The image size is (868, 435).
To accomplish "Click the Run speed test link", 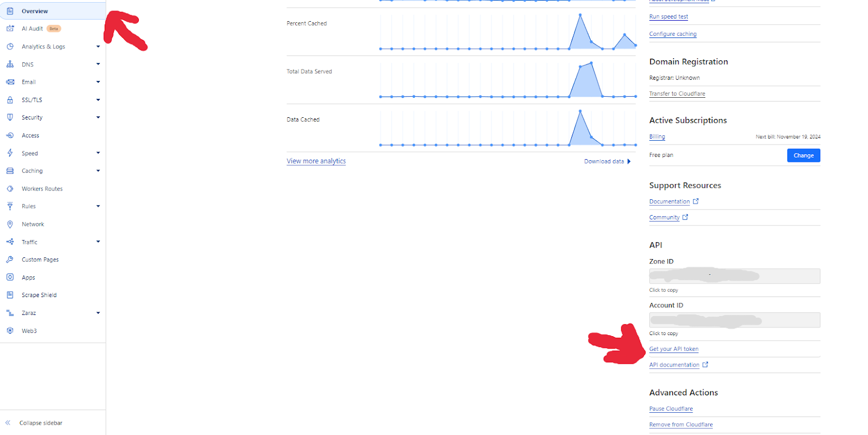I will pyautogui.click(x=668, y=17).
